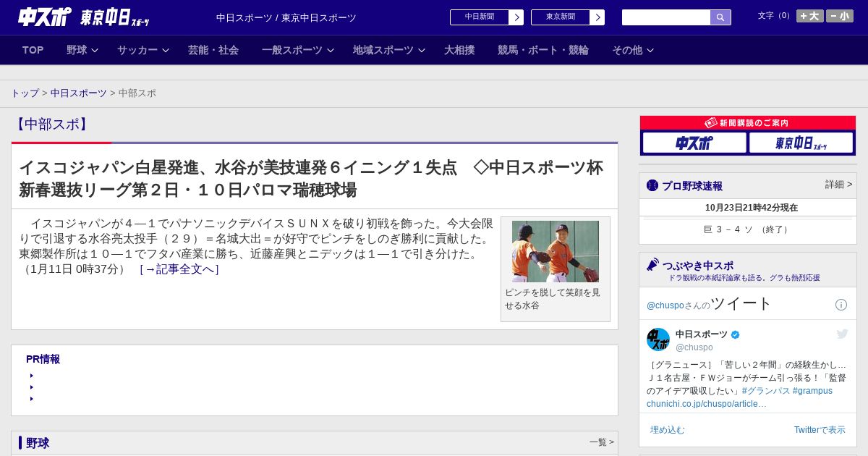The height and width of the screenshot is (456, 868).
Task: Click the つぶやき中スポ megaphone icon
Action: coord(653,264)
